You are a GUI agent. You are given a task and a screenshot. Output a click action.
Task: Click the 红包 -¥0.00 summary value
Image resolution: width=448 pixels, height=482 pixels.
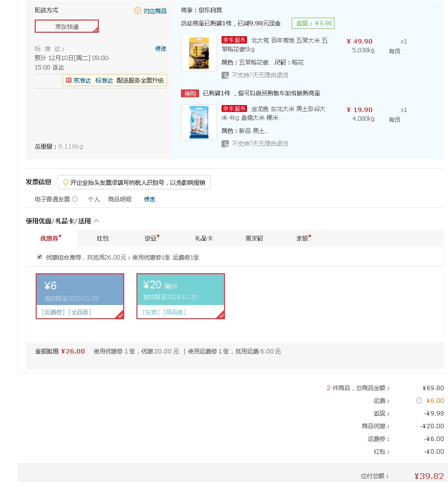pos(434,452)
